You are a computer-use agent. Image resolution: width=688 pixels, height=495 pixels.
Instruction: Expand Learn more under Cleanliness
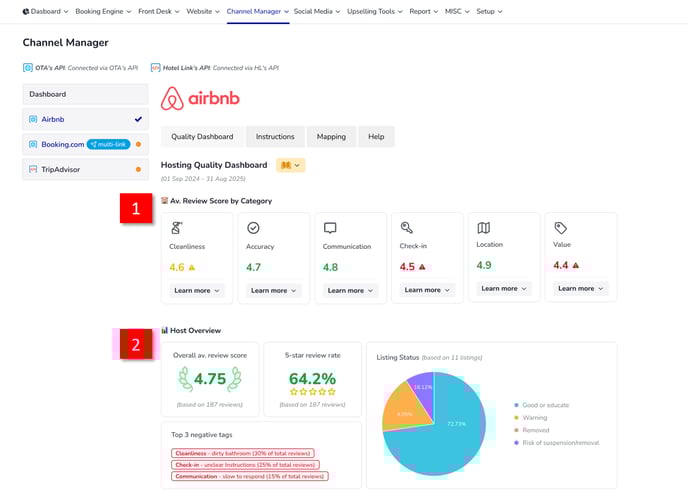[195, 291]
